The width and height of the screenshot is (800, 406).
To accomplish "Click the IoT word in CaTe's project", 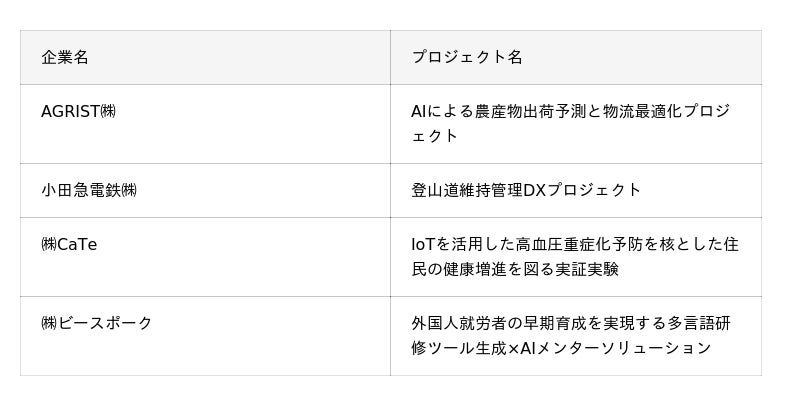I will coord(423,244).
